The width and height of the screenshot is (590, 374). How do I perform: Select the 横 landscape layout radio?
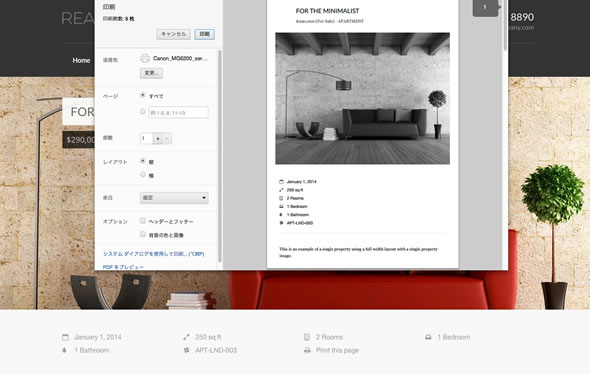point(143,174)
